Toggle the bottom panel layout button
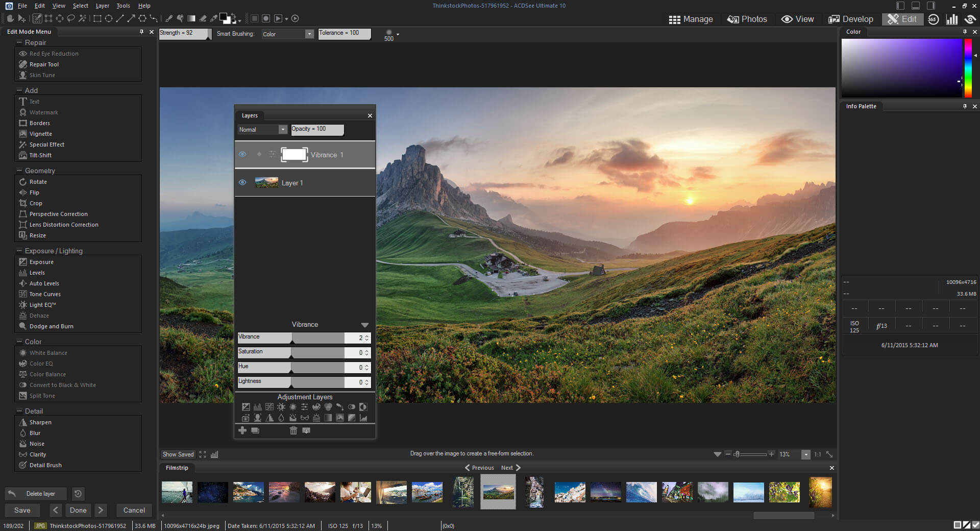980x531 pixels. pyautogui.click(x=916, y=6)
